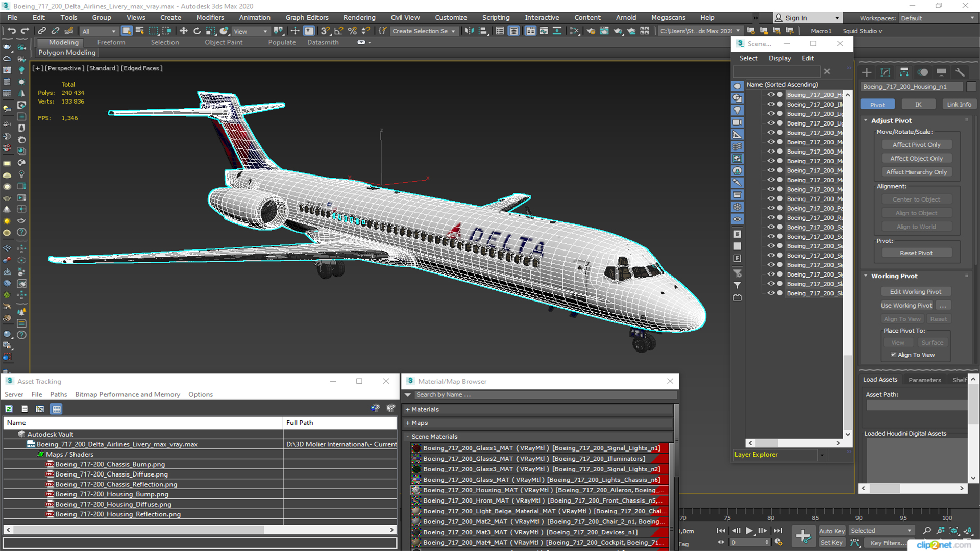Toggle the 3D Snaps icon

(325, 31)
